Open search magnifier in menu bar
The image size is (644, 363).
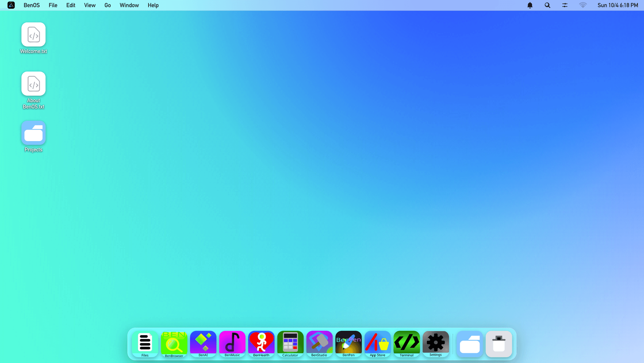tap(547, 5)
